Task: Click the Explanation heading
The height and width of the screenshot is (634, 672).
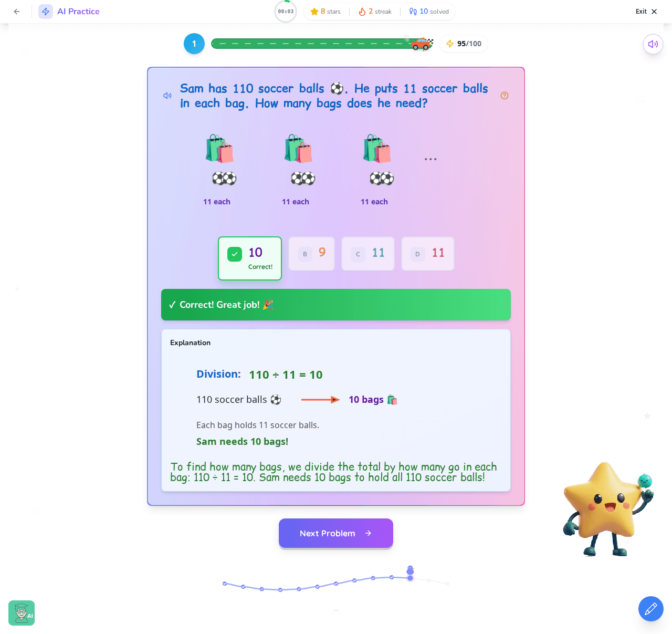Action: (190, 342)
